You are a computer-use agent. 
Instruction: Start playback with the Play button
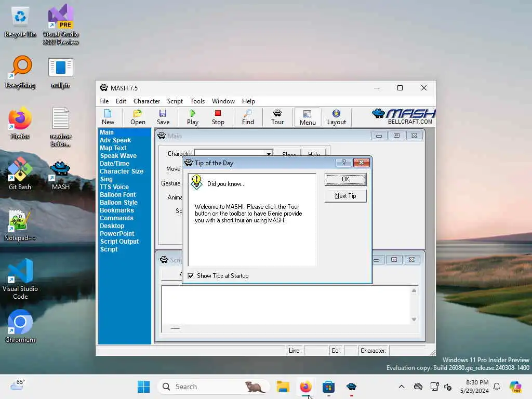[192, 117]
